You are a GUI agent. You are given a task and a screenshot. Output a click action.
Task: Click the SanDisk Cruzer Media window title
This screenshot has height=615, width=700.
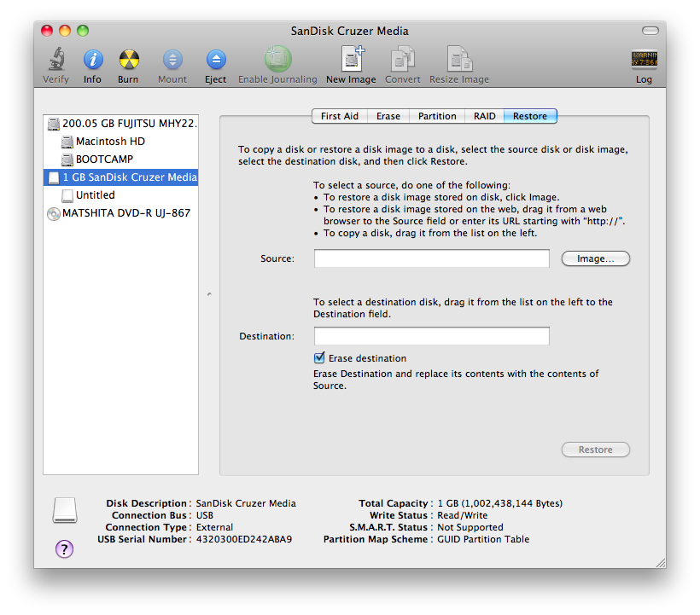(349, 31)
